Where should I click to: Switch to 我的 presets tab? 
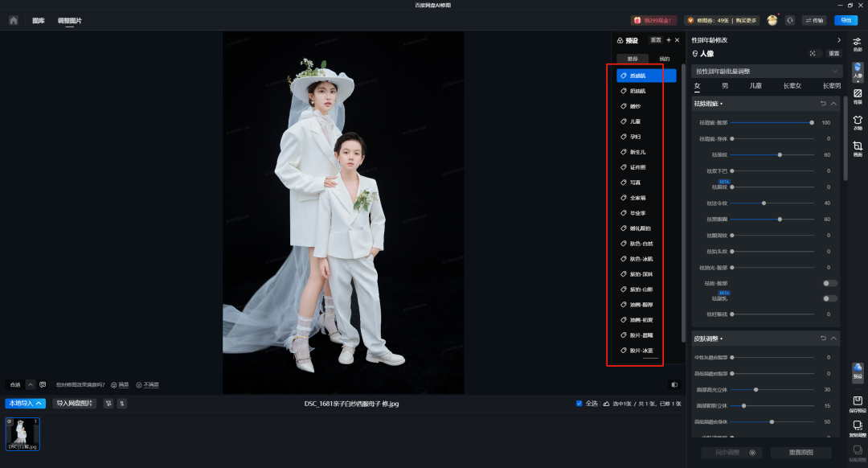665,59
